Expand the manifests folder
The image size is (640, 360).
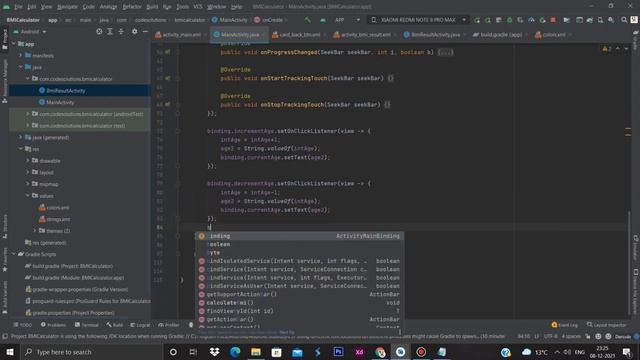point(21,55)
